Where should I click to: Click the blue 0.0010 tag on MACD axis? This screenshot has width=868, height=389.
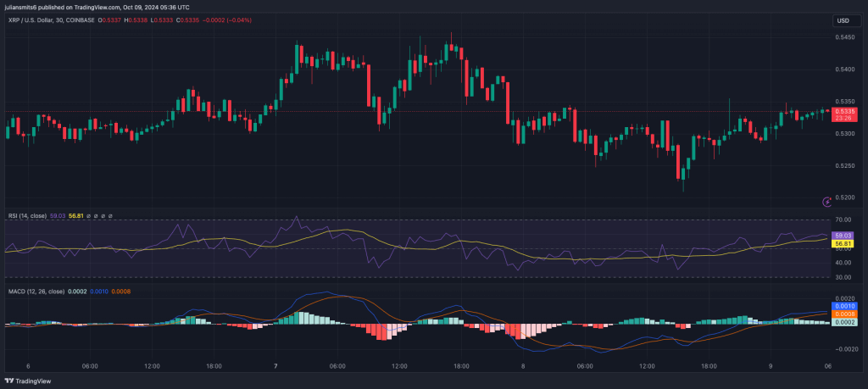[x=843, y=305]
